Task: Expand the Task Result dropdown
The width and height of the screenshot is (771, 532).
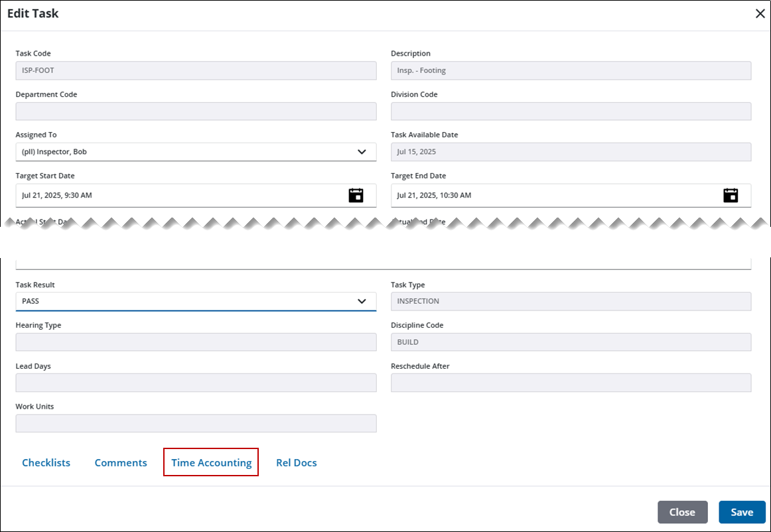Action: tap(362, 301)
